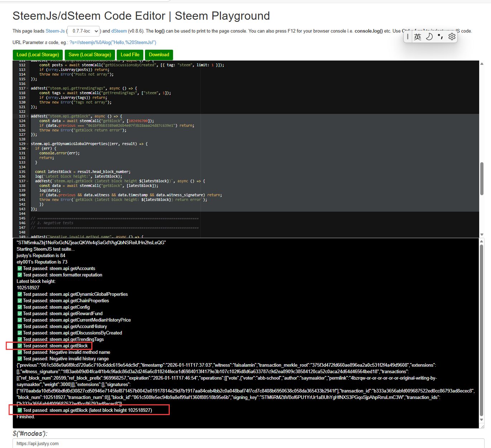Follow the ?s=//steemjs example URL link

pos(113,43)
